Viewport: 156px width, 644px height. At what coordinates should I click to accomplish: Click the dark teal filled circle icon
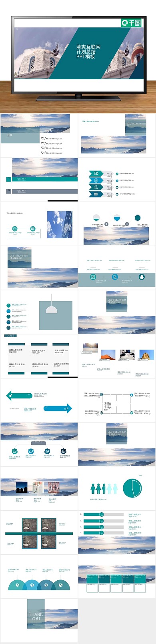[138, 218]
